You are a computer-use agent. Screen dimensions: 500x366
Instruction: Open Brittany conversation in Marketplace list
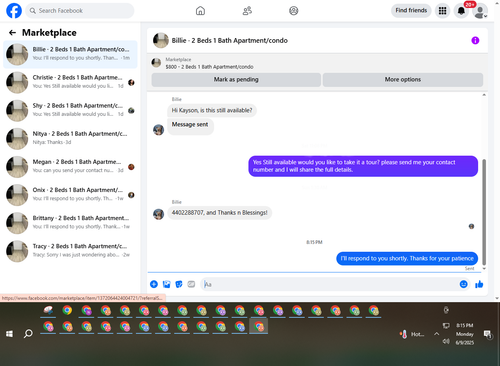pos(70,223)
